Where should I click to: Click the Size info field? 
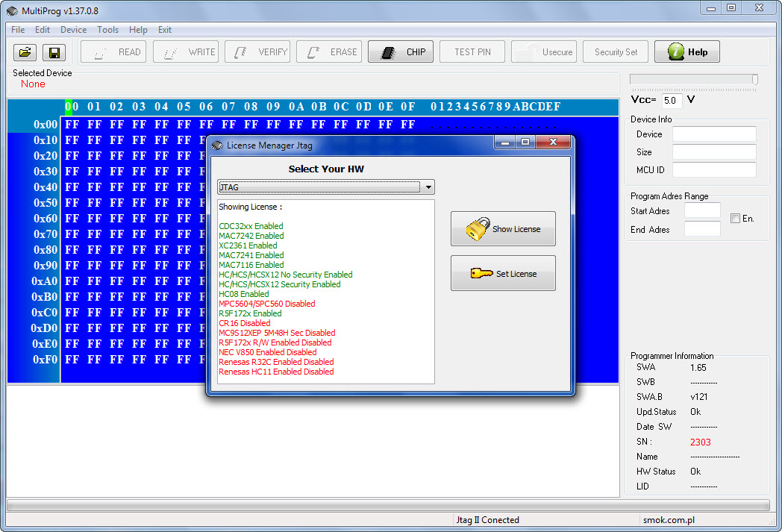[x=714, y=152]
